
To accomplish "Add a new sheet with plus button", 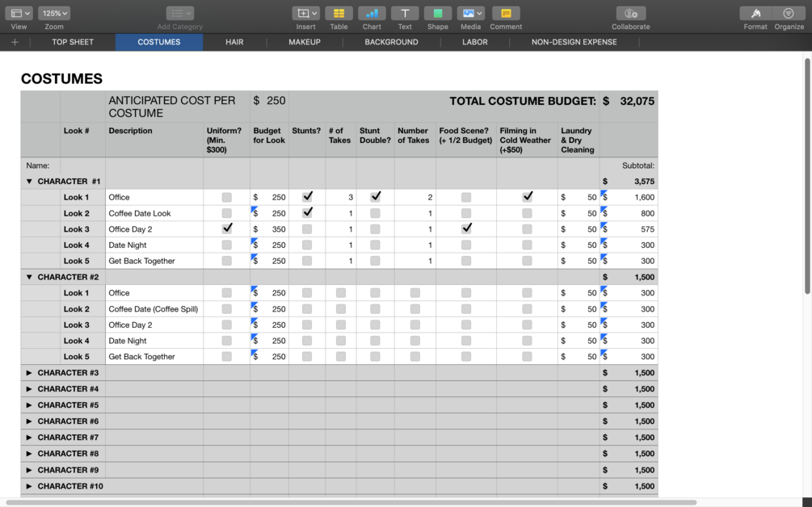I will coord(15,42).
